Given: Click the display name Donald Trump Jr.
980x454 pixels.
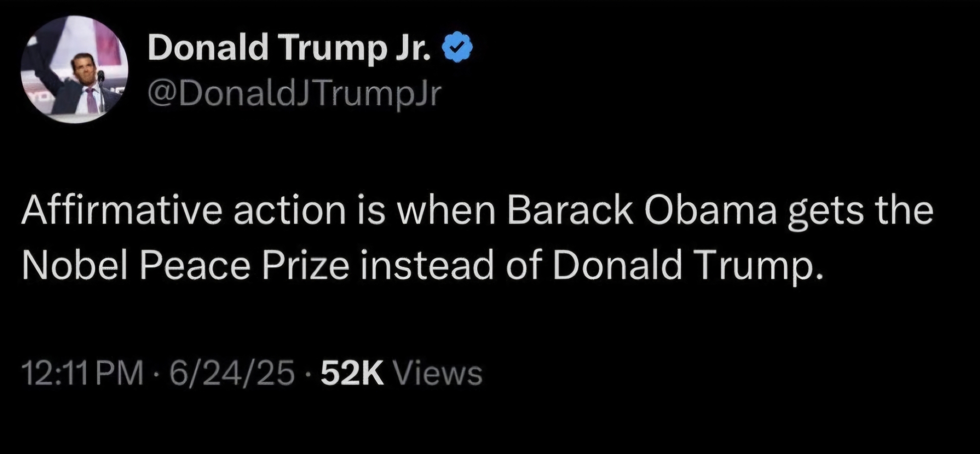Looking at the screenshot, I should 289,47.
